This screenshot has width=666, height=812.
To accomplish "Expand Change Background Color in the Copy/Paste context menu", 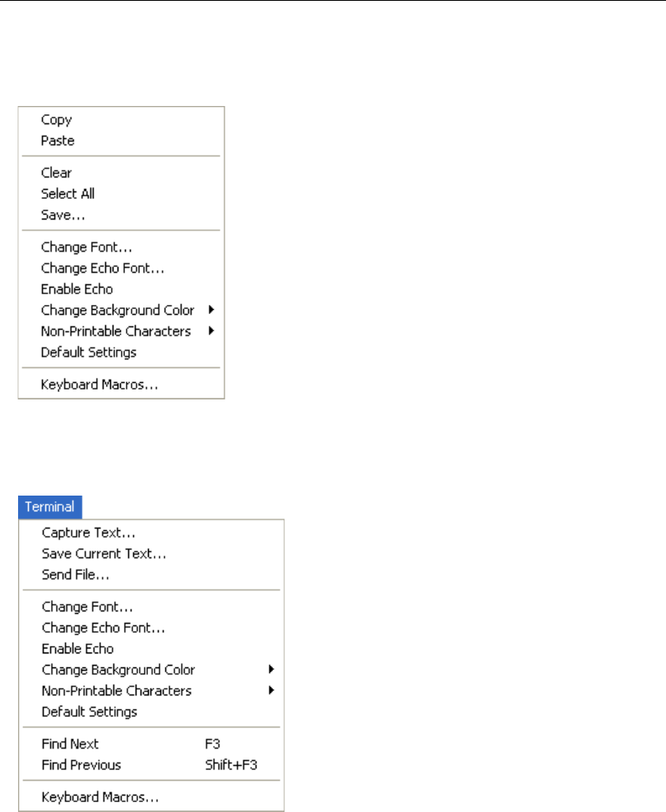I will pyautogui.click(x=118, y=311).
